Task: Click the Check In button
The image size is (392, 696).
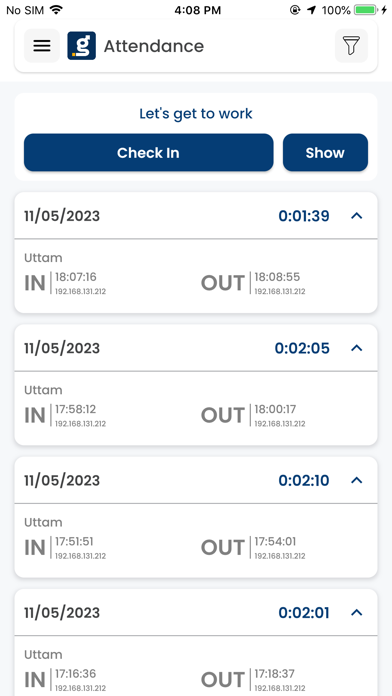Action: 148,153
